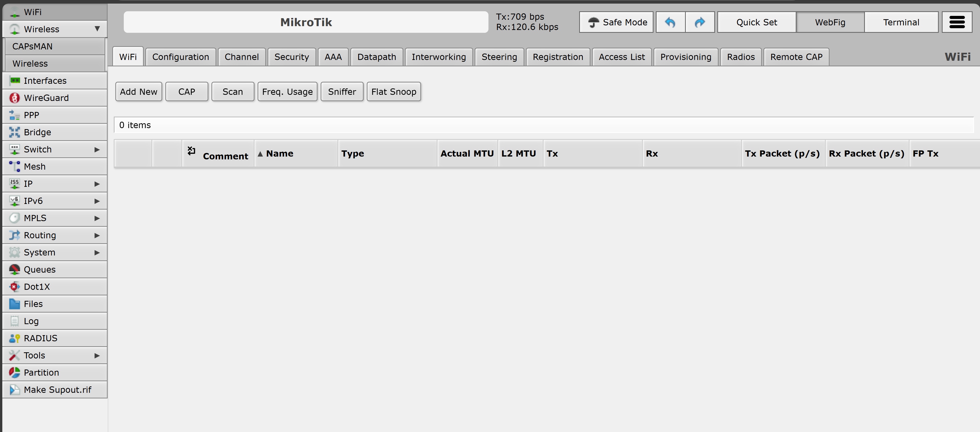
Task: Click the Add New button
Action: pos(138,92)
